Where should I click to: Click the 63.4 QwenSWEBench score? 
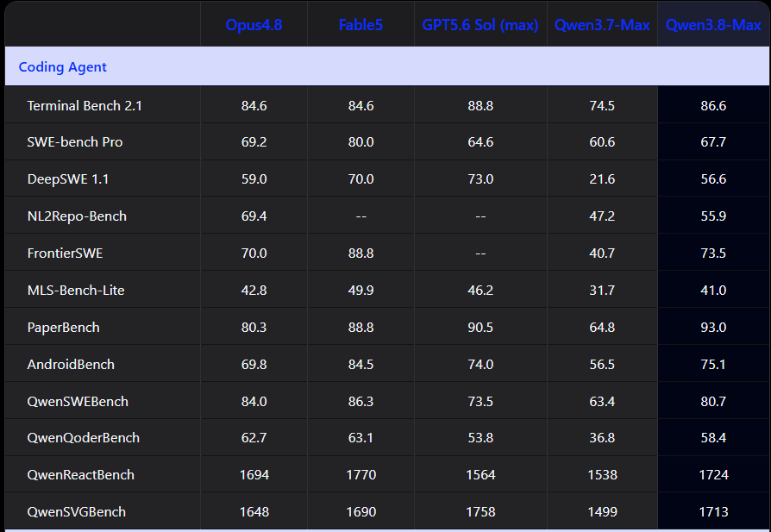point(602,401)
